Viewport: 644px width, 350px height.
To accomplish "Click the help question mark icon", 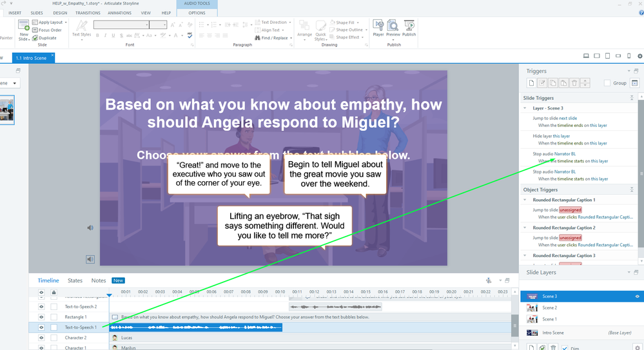I will 641,13.
